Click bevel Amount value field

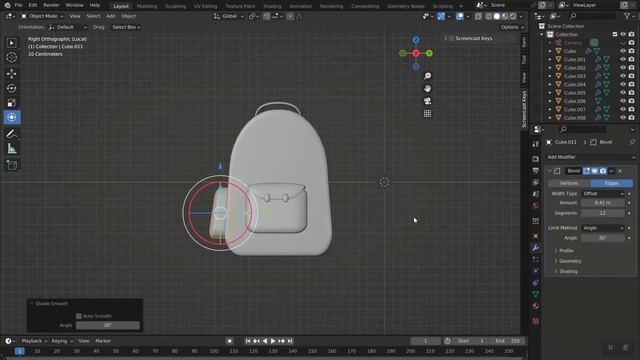tap(603, 203)
